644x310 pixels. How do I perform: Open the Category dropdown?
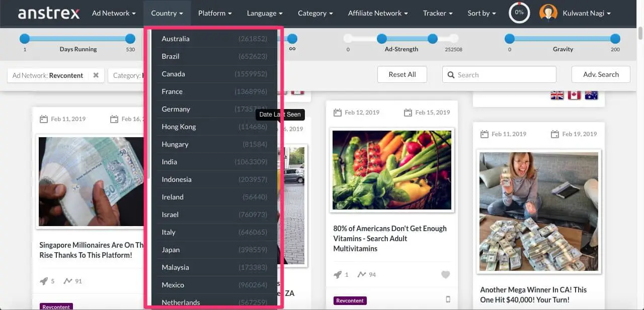point(315,13)
